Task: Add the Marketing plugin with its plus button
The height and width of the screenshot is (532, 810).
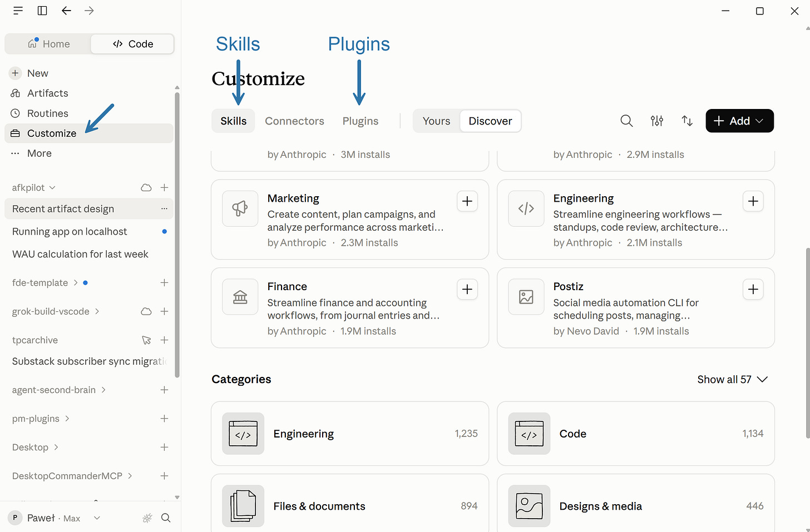Action: tap(467, 201)
